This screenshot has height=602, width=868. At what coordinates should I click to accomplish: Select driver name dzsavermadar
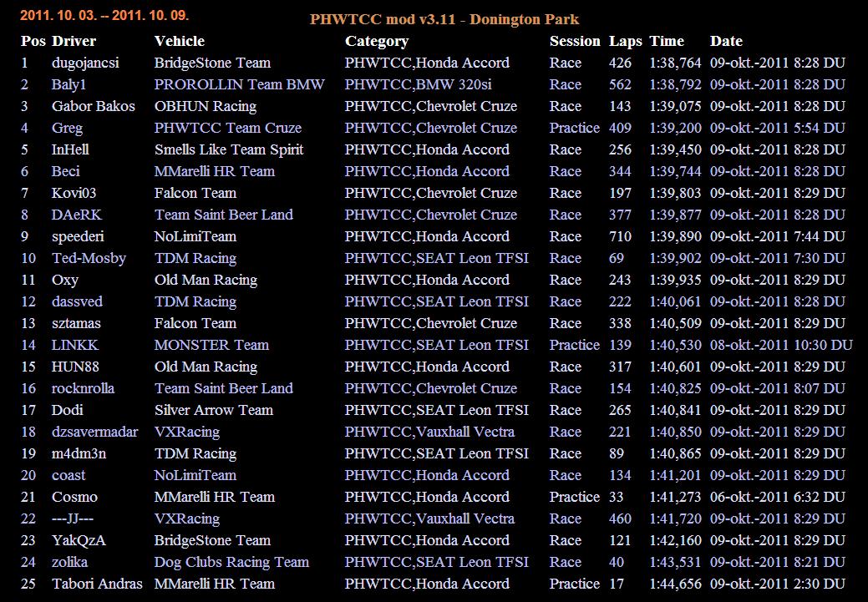[x=94, y=432]
